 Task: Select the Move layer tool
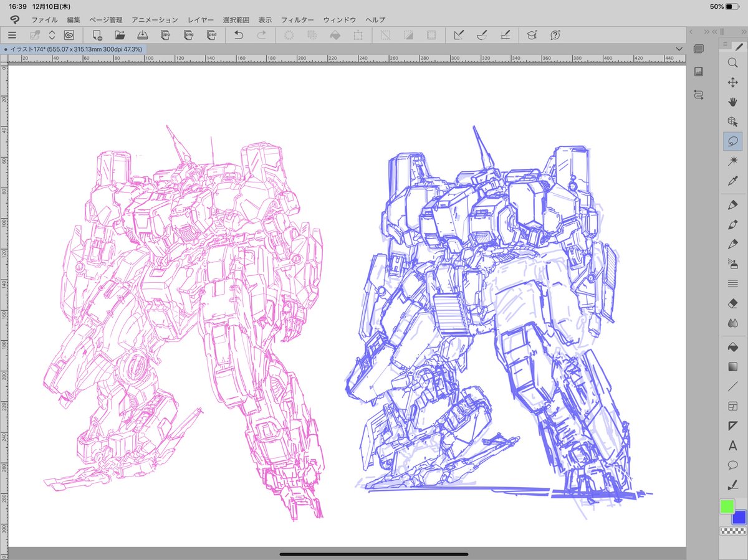pyautogui.click(x=732, y=82)
